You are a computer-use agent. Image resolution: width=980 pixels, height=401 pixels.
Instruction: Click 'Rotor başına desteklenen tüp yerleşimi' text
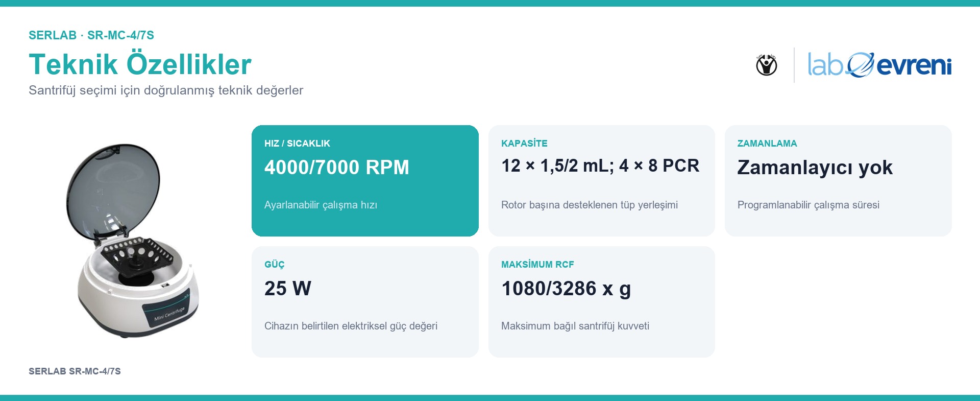point(590,205)
